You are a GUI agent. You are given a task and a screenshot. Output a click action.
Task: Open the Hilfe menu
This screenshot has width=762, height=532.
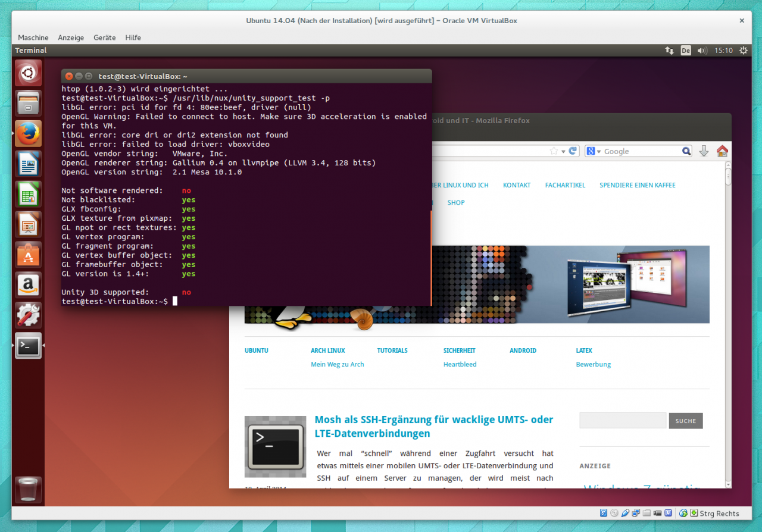(133, 37)
